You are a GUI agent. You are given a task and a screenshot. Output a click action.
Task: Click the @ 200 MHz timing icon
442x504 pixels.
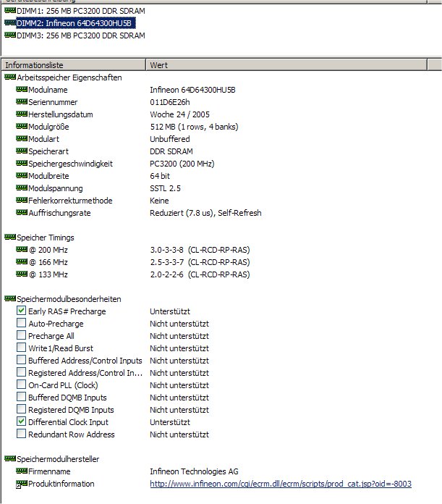click(22, 249)
